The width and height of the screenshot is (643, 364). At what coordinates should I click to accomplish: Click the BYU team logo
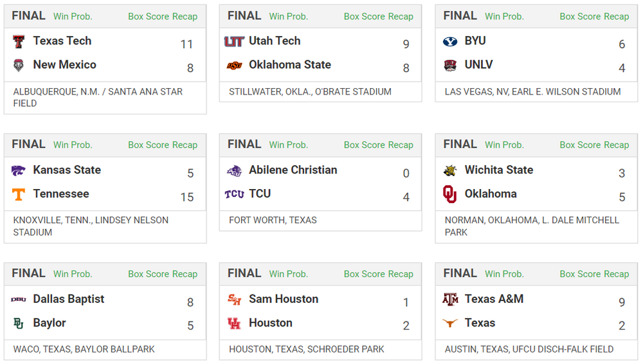(x=450, y=42)
